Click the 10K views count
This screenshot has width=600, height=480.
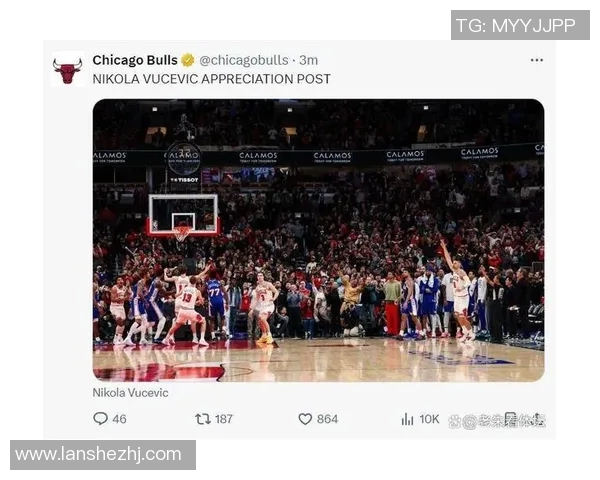[429, 419]
